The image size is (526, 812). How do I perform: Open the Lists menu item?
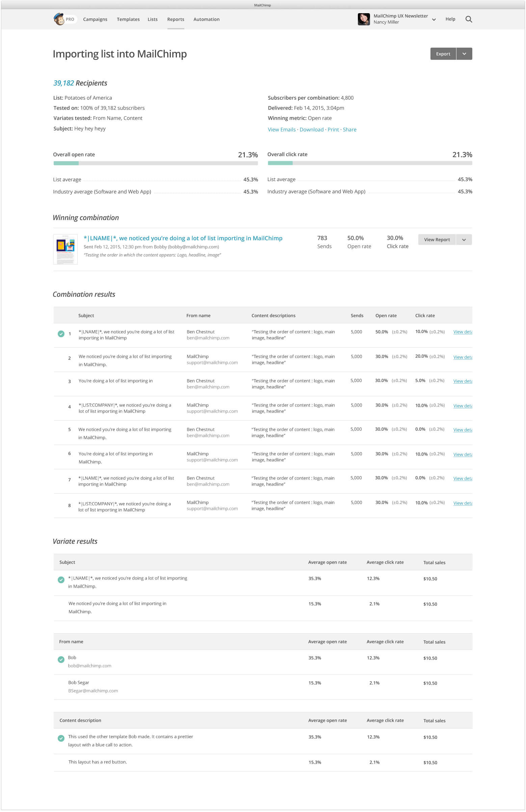pyautogui.click(x=152, y=20)
